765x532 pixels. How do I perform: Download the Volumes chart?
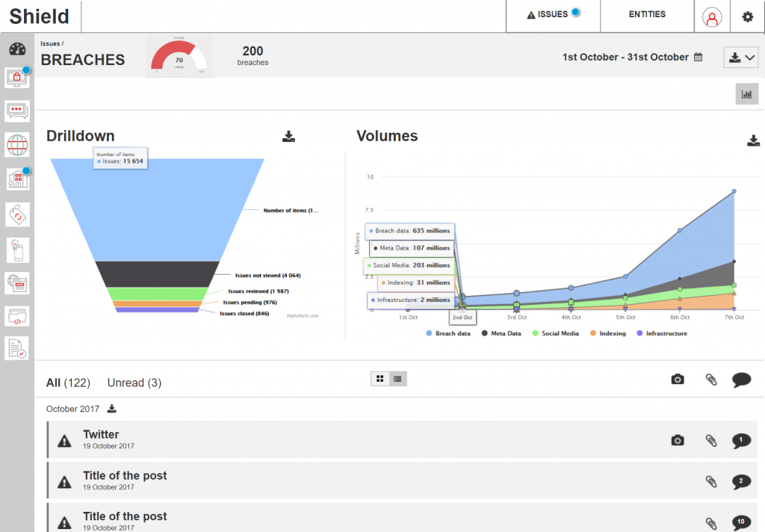point(753,140)
